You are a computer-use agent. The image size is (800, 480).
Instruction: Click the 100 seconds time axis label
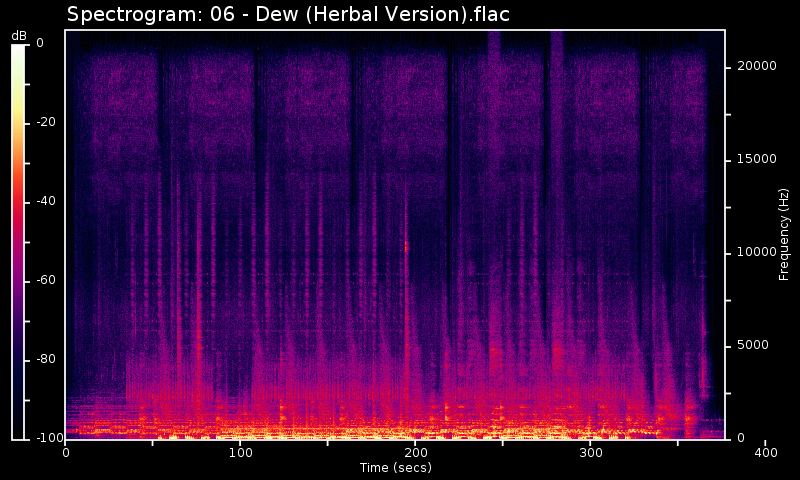click(x=240, y=453)
